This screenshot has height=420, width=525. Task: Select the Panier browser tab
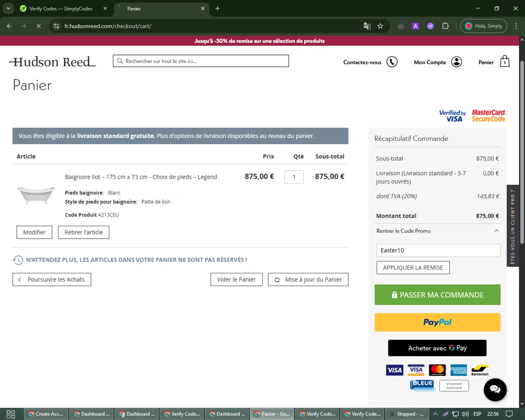(161, 9)
